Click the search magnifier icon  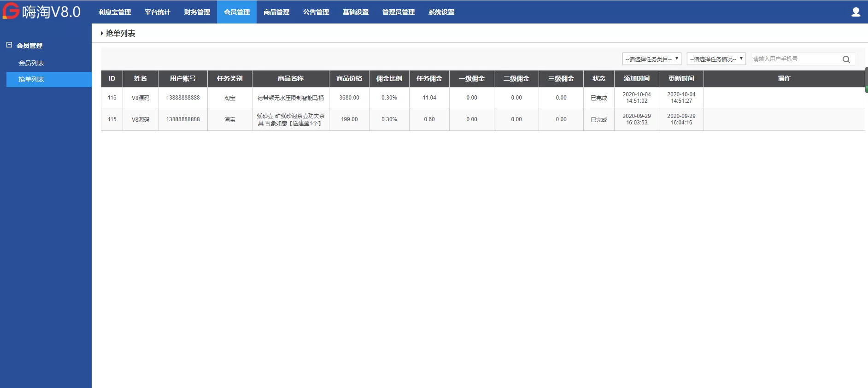(846, 59)
